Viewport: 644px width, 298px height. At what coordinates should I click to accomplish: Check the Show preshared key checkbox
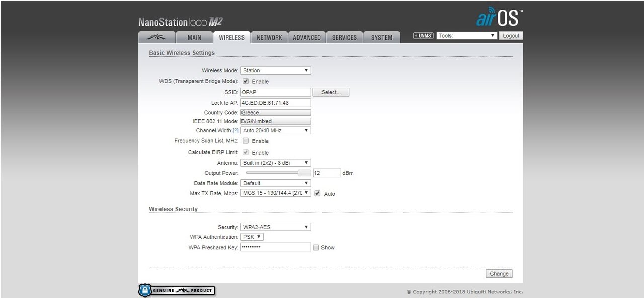click(316, 247)
